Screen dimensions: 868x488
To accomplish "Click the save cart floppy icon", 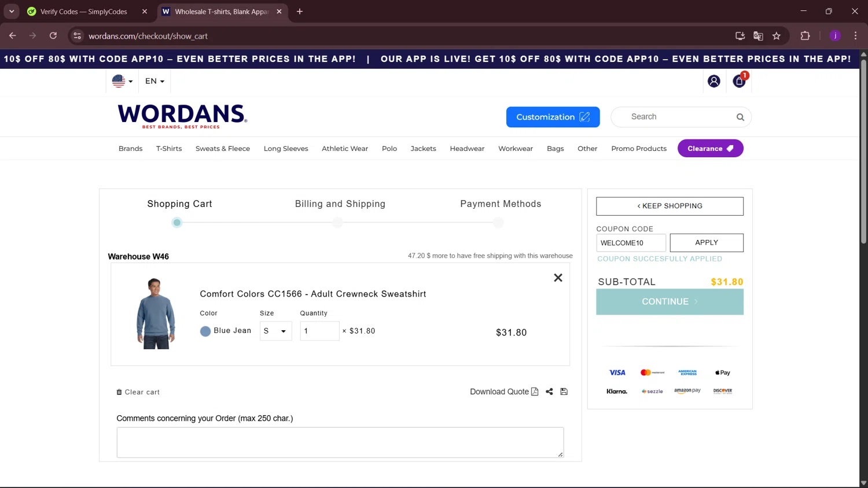I will 564,392.
